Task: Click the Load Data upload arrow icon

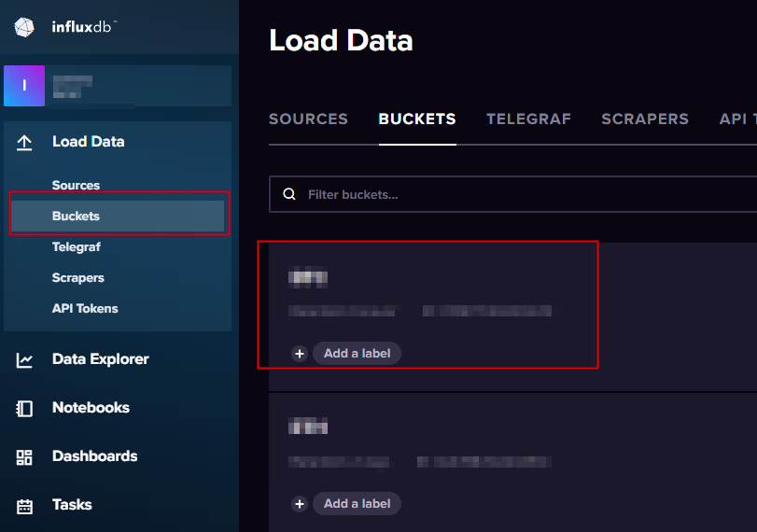Action: 24,143
